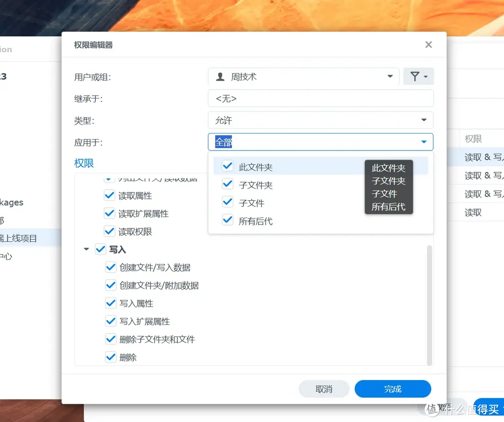Collapse the 写入 permission group
The width and height of the screenshot is (504, 422).
86,249
